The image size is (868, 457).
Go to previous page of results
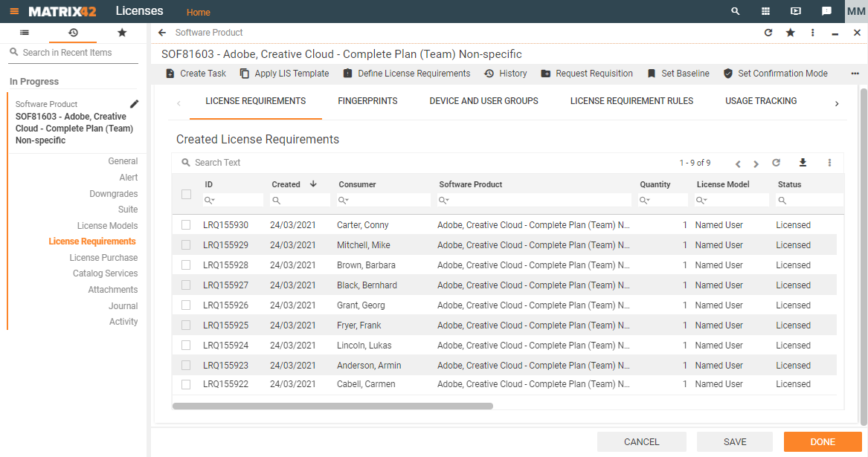(738, 163)
